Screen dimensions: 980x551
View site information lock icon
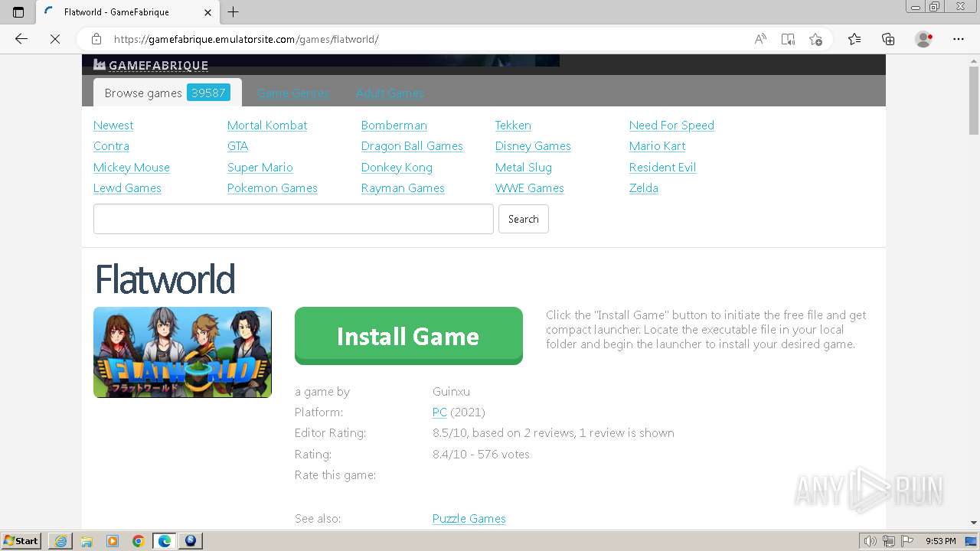[96, 39]
